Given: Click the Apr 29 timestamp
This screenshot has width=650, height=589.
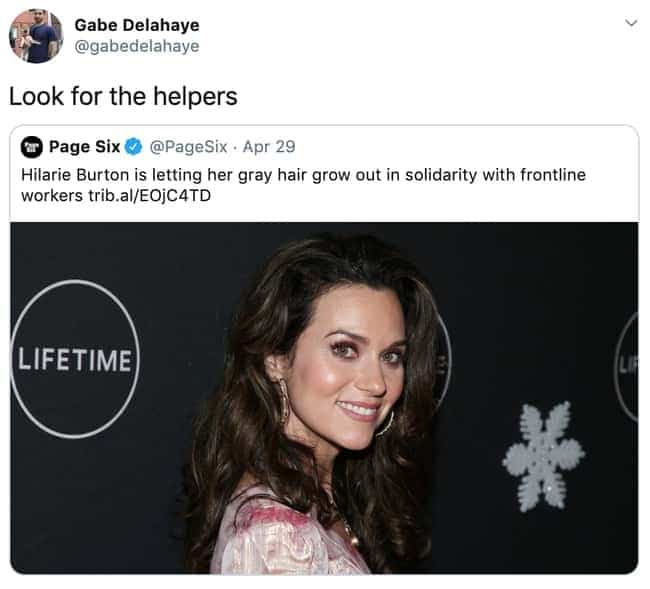Looking at the screenshot, I should (269, 147).
